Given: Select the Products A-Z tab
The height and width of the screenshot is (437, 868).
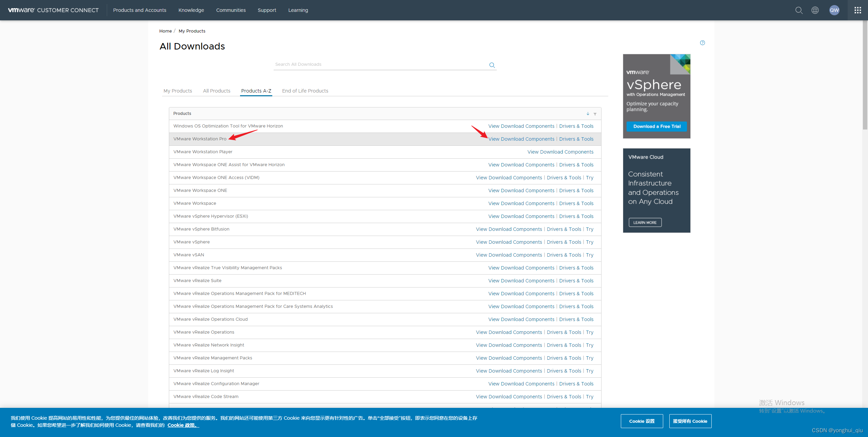Looking at the screenshot, I should pyautogui.click(x=256, y=91).
